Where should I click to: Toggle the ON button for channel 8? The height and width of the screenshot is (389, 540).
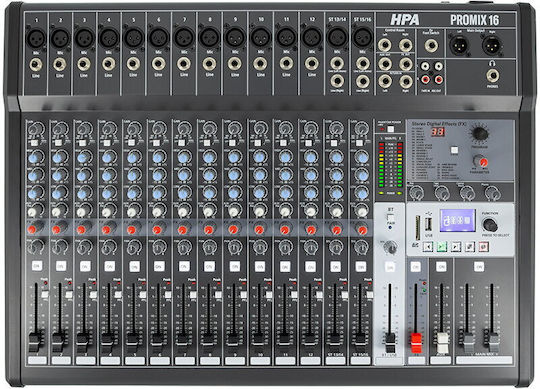(209, 266)
